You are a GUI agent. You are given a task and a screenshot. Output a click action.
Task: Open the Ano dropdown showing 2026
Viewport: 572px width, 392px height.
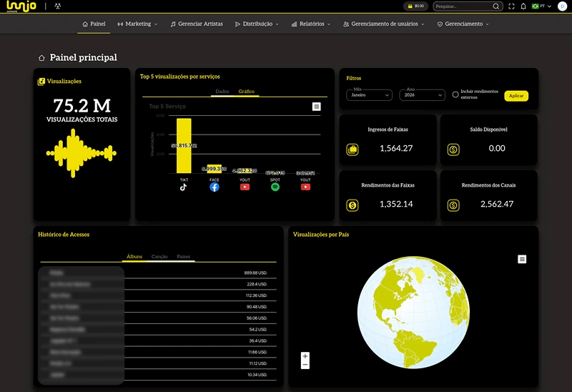tap(422, 95)
